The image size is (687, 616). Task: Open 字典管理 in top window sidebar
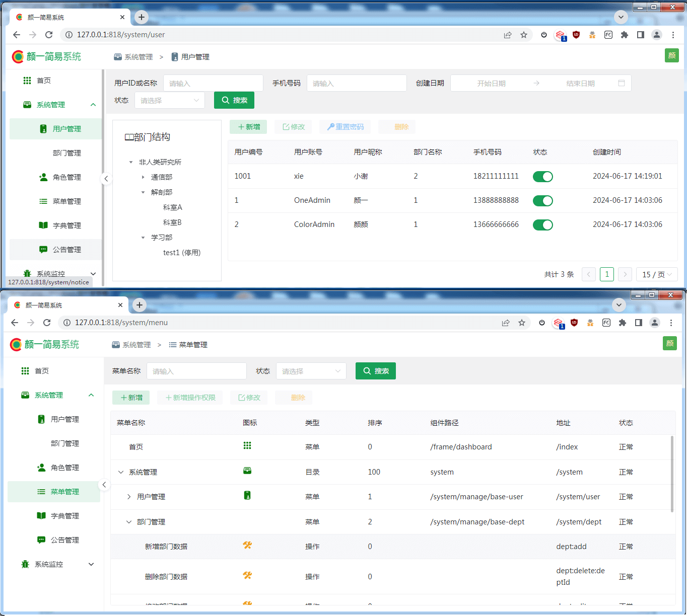point(55,225)
